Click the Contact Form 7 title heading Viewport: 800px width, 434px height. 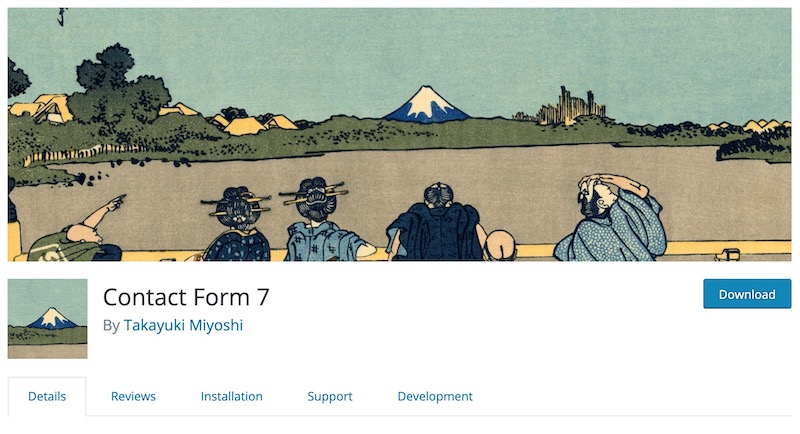point(186,297)
